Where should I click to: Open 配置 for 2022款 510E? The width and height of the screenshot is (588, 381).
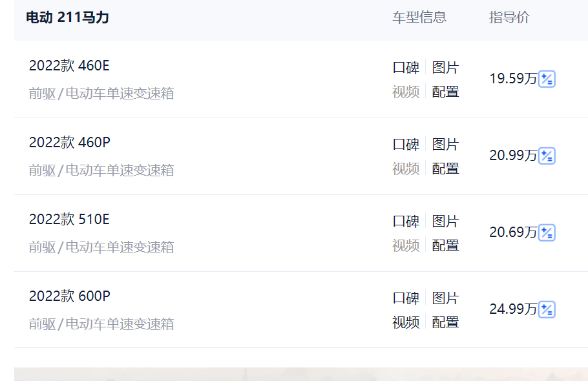445,245
